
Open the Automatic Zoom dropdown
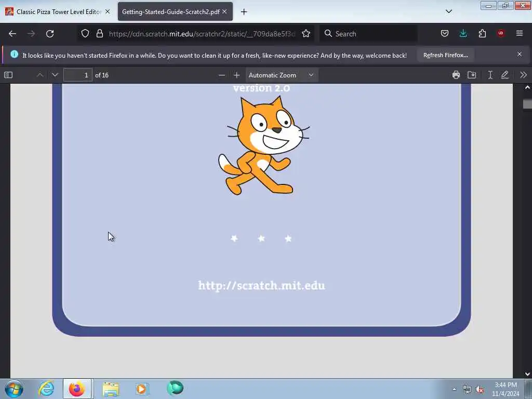click(x=282, y=75)
